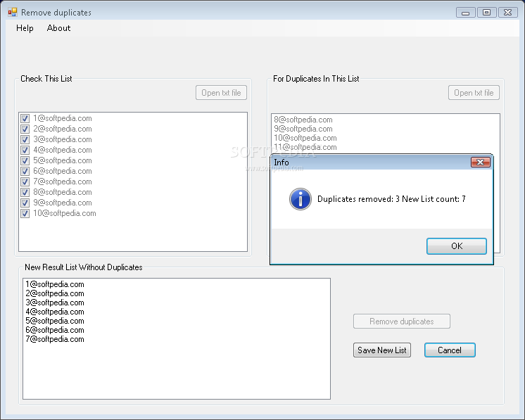
Task: Click 6@softpedia.com in the result list
Action: (55, 330)
